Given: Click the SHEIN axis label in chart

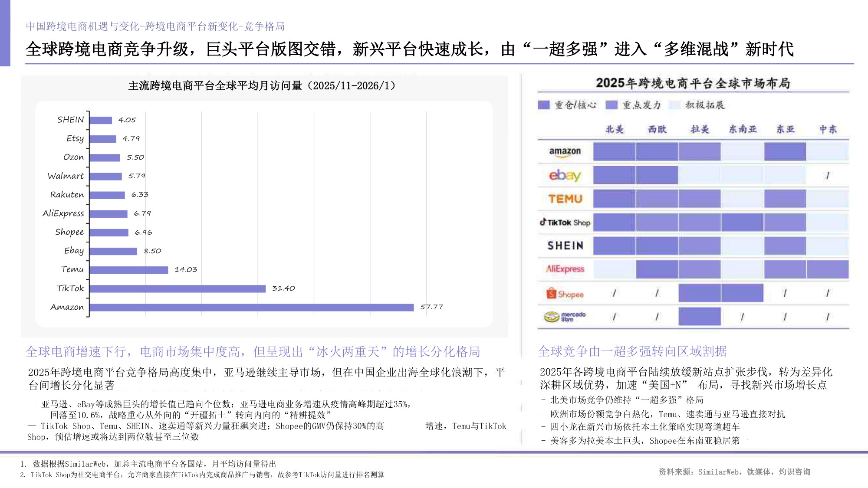Looking at the screenshot, I should [x=70, y=120].
